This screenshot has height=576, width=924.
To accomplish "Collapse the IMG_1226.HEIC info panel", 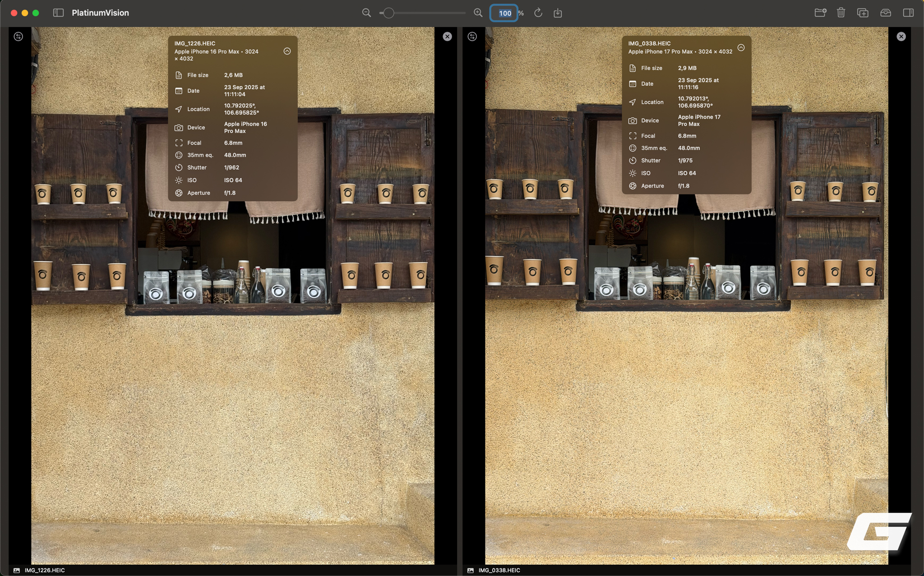I will (x=287, y=51).
